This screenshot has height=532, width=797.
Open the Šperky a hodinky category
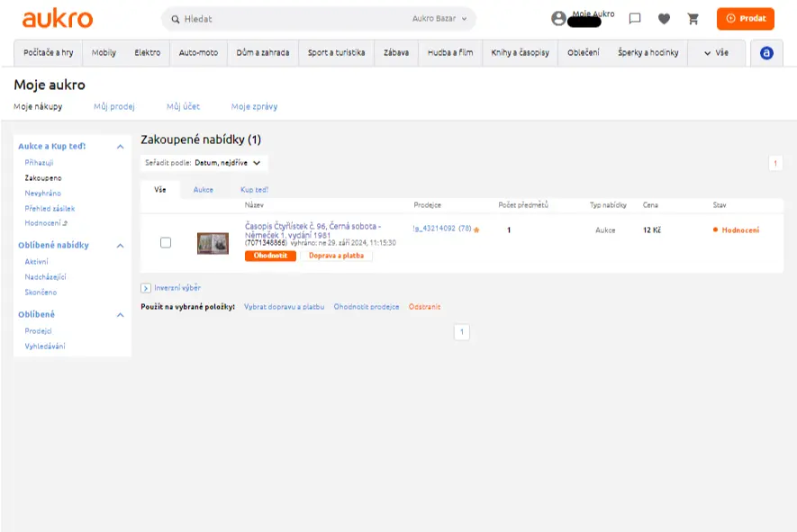[x=648, y=53]
